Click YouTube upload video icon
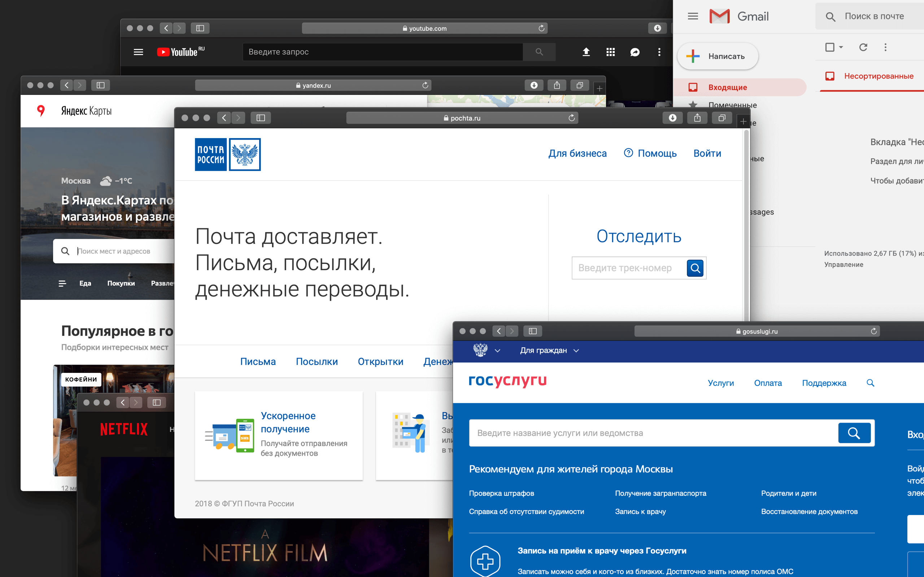Image resolution: width=924 pixels, height=577 pixels. click(586, 52)
